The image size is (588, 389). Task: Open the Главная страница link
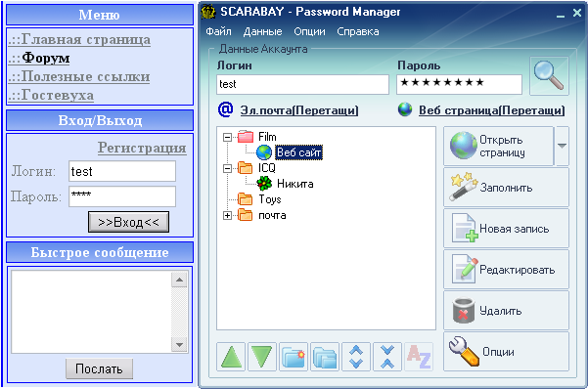pos(79,39)
